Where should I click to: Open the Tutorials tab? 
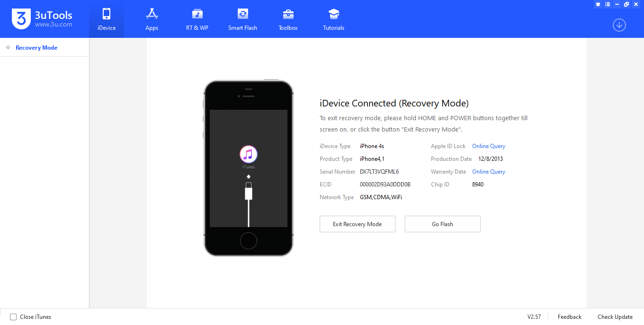tap(333, 19)
